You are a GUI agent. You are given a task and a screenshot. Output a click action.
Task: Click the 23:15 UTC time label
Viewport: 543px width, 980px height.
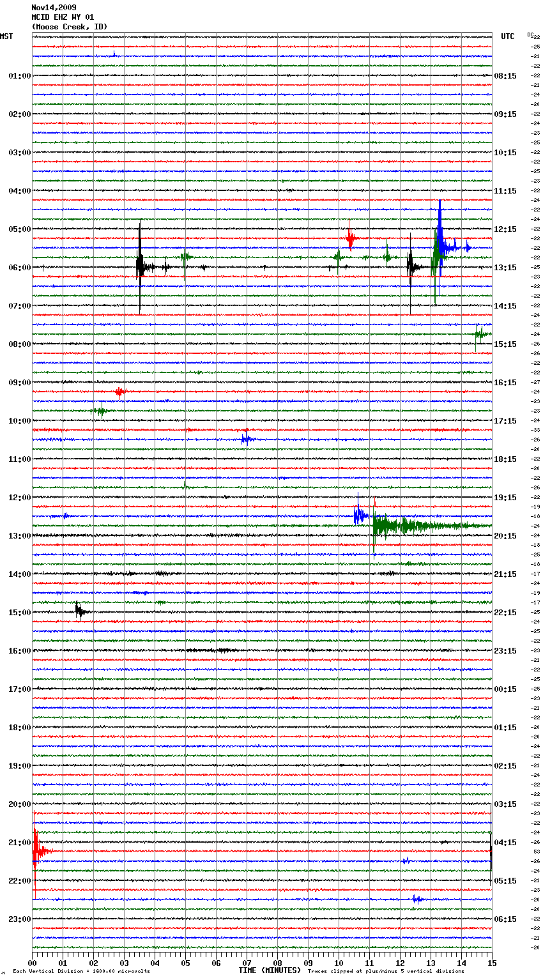(505, 651)
